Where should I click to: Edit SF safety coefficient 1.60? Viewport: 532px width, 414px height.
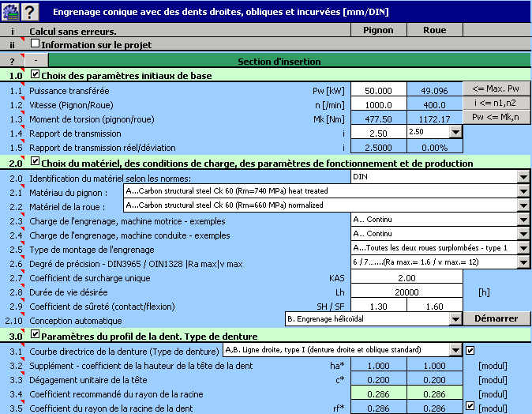click(x=435, y=307)
